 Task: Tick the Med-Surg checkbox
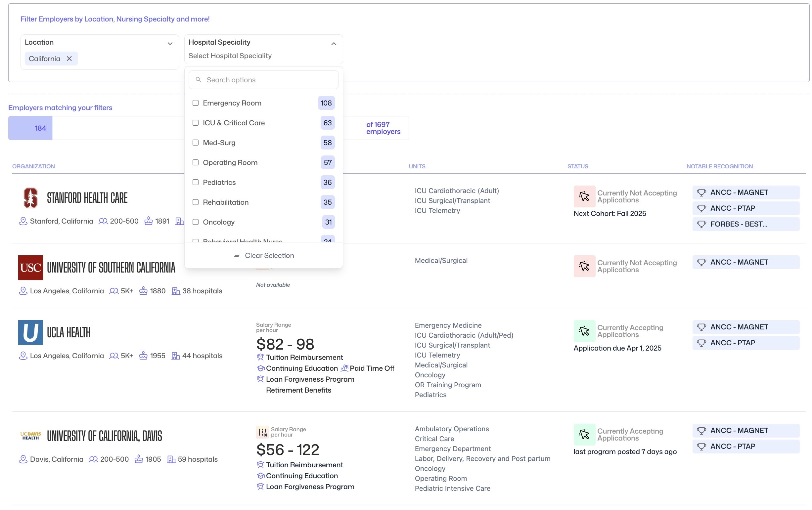[x=196, y=143]
